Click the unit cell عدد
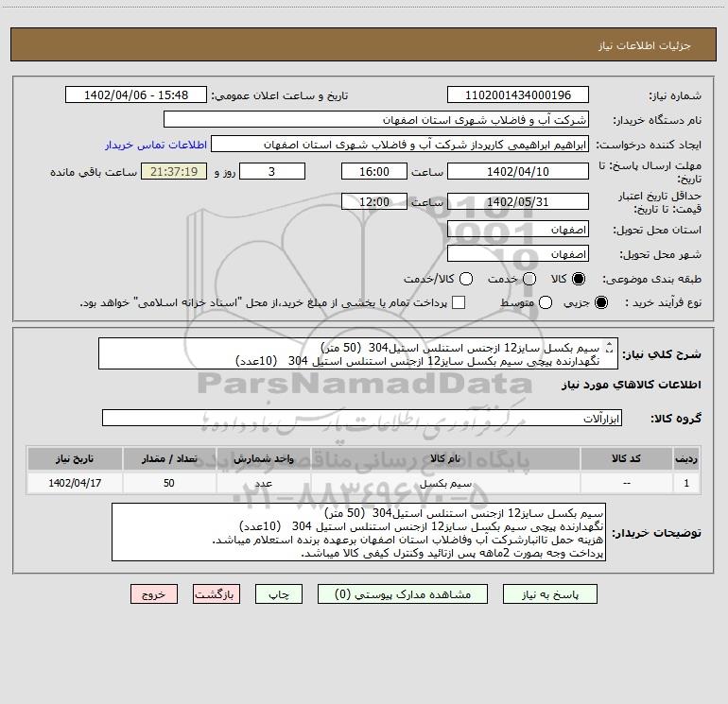728x704 pixels. coord(263,483)
